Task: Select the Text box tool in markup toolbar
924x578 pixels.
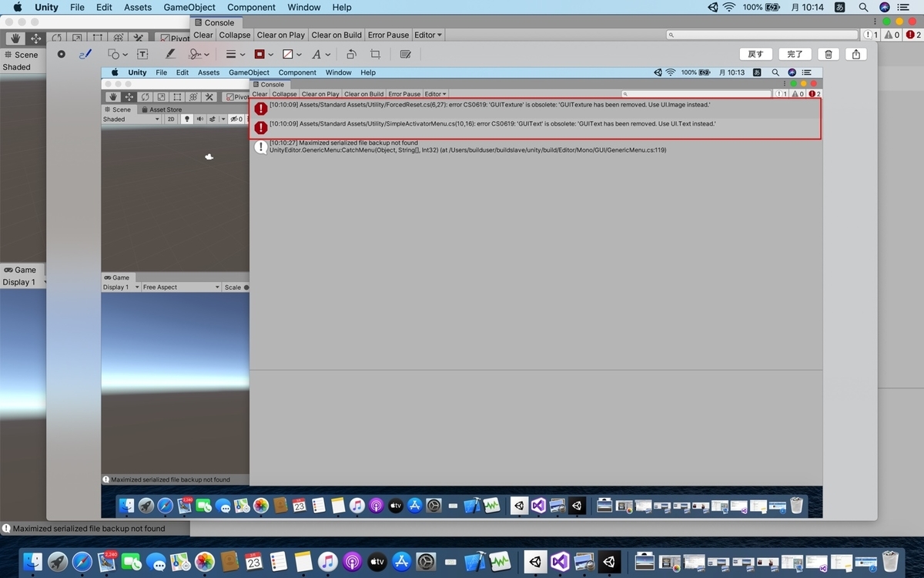Action: [x=142, y=55]
